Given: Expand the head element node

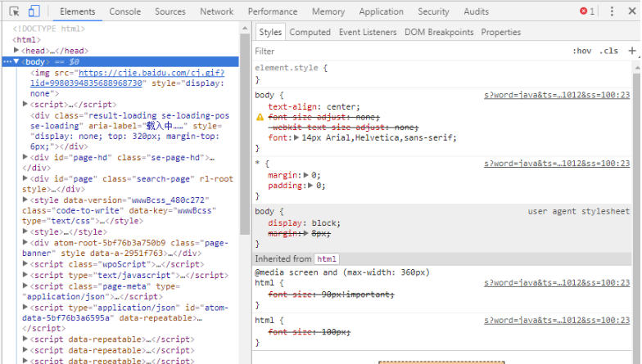Looking at the screenshot, I should tap(16, 51).
